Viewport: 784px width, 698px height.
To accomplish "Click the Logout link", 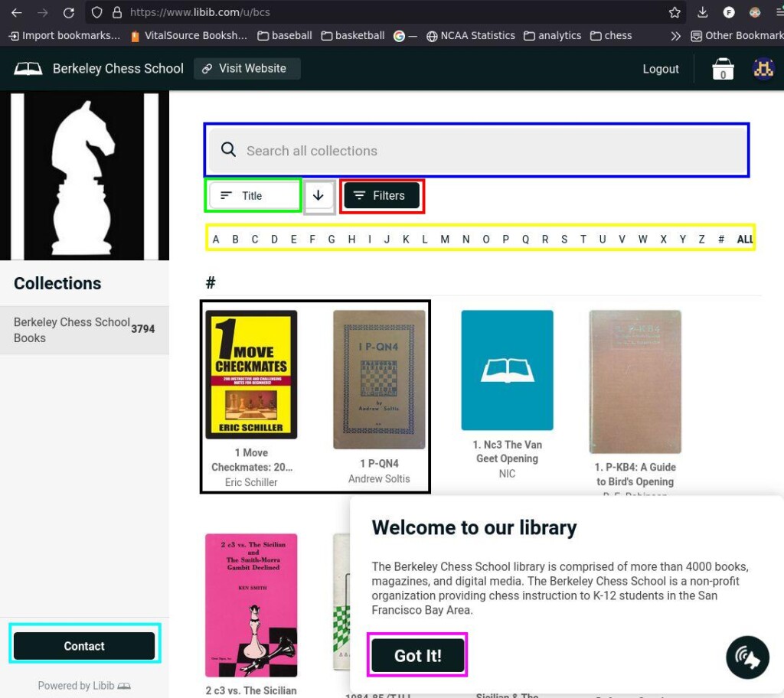I will [661, 69].
